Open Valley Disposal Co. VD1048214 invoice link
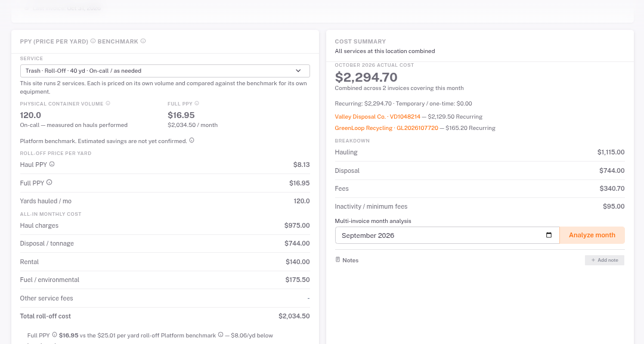This screenshot has width=644, height=344. [x=377, y=117]
